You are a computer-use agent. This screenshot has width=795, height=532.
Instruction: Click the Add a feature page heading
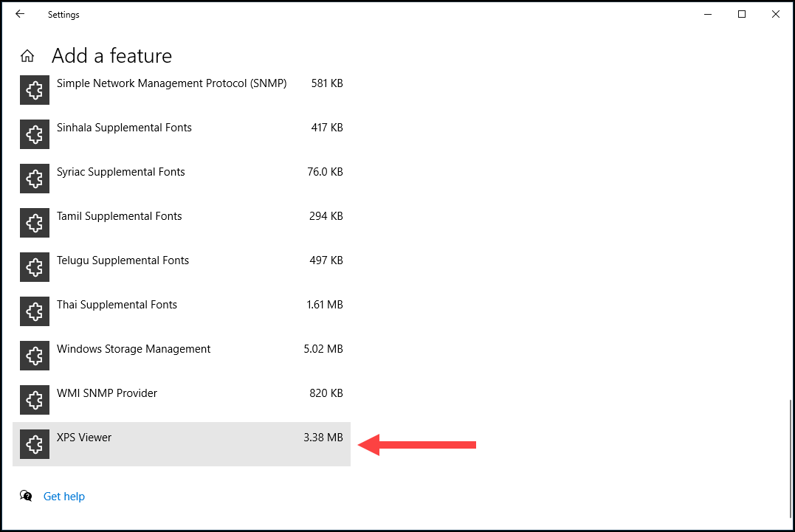click(111, 56)
